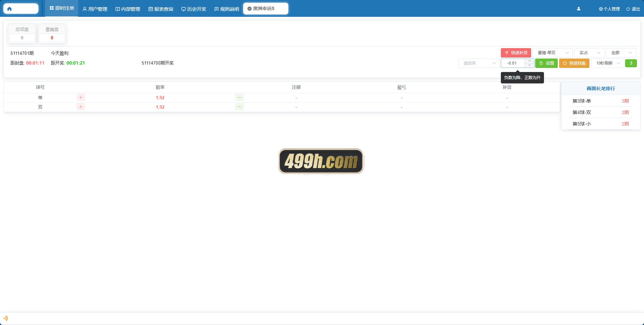
Task: Select the 第5球-小 ranking row
Action: tap(601, 124)
